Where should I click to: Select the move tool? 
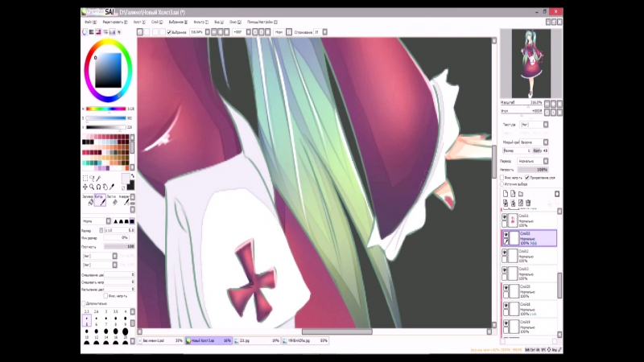pos(85,187)
